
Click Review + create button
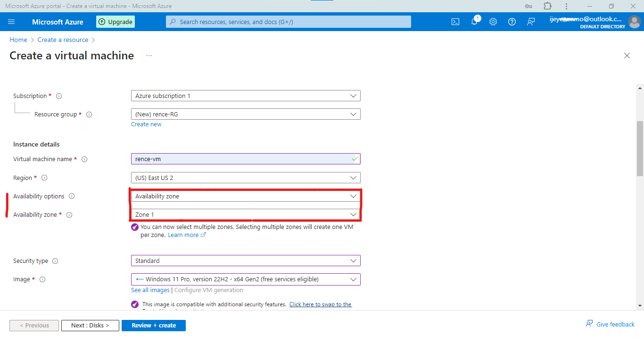[154, 326]
